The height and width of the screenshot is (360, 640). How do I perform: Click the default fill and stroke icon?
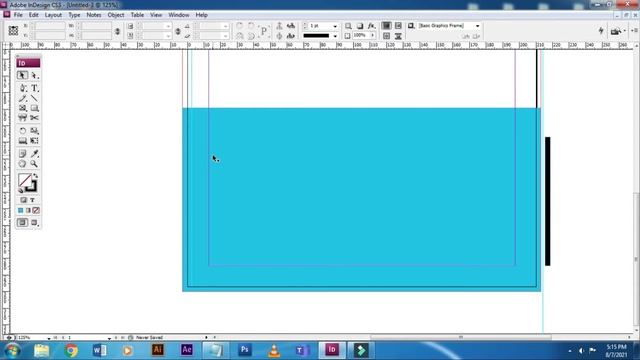coord(20,190)
